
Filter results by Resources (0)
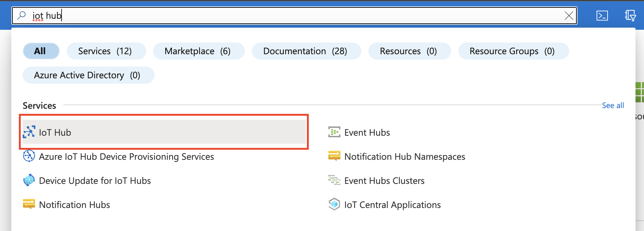[410, 51]
